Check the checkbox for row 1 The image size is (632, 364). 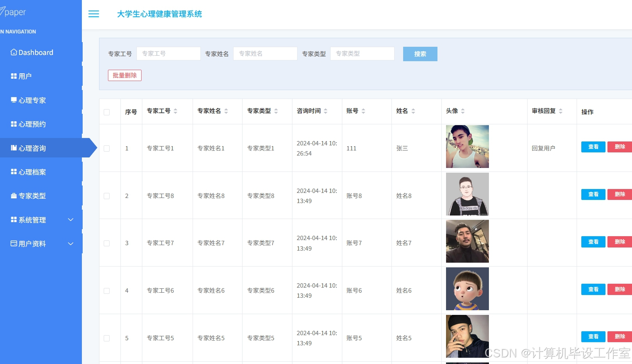pyautogui.click(x=106, y=148)
